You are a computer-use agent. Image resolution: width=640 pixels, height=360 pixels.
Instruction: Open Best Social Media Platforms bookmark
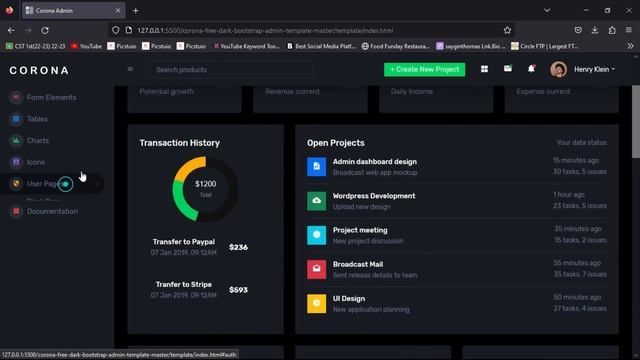(x=321, y=46)
